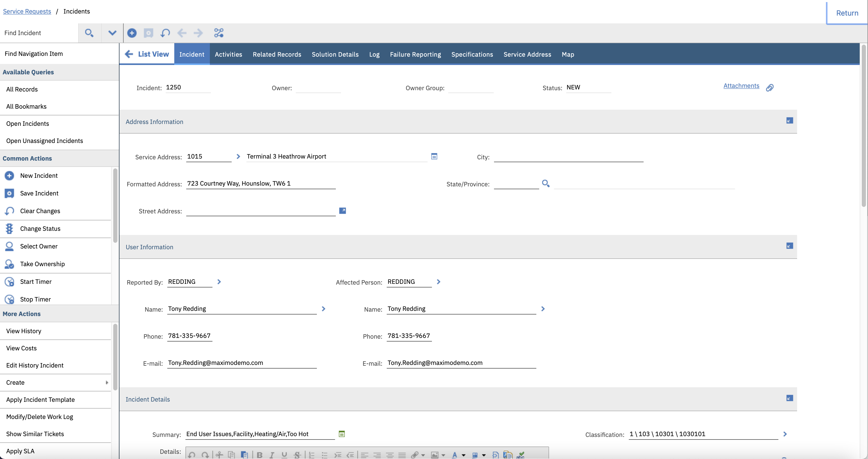Screen dimensions: 868x459
Task: Open Street Address long description icon
Action: pyautogui.click(x=342, y=211)
